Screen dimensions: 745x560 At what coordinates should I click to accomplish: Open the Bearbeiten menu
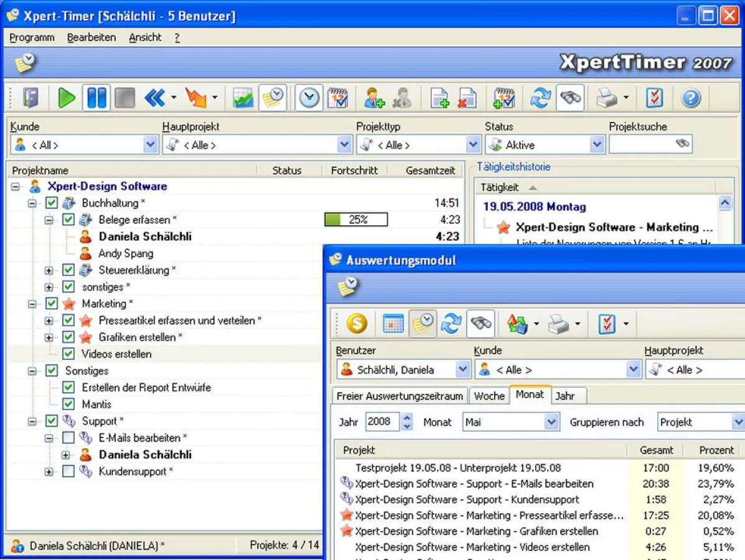point(91,37)
